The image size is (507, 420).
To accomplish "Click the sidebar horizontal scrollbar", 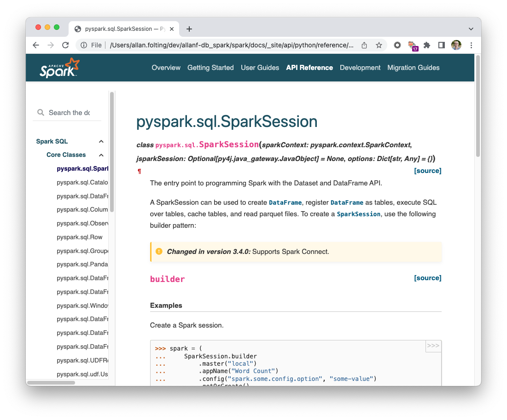I will coord(51,383).
